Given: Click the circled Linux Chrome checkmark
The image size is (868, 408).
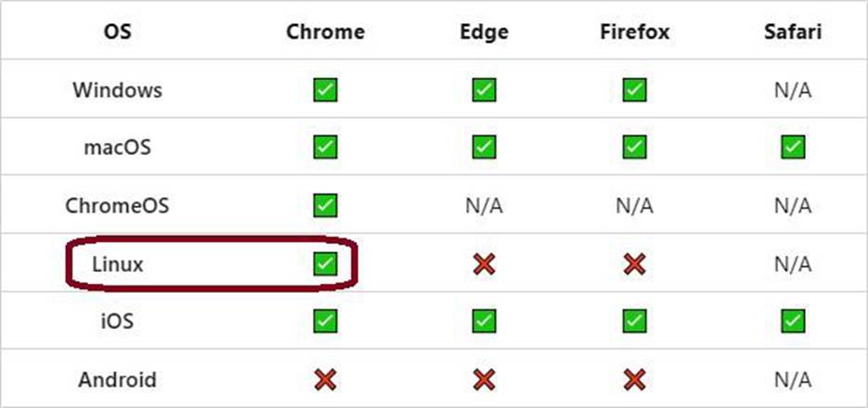Looking at the screenshot, I should tap(325, 263).
